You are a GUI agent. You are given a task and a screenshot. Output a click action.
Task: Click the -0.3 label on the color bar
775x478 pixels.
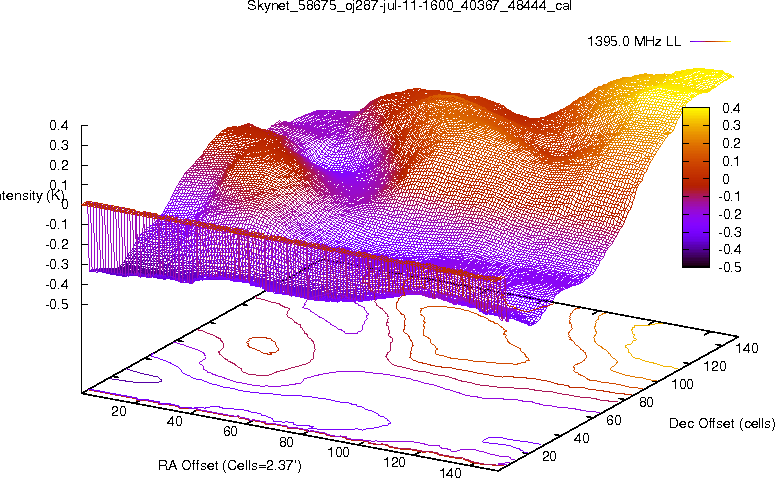(x=729, y=232)
